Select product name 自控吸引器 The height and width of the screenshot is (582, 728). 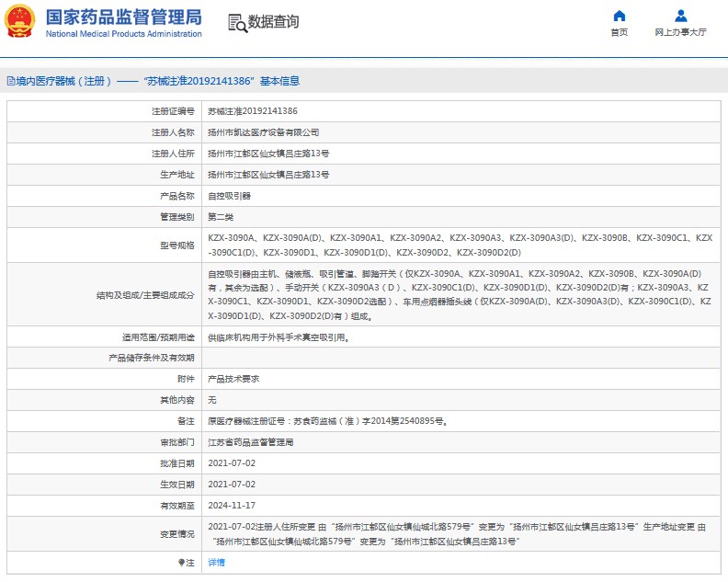(229, 196)
